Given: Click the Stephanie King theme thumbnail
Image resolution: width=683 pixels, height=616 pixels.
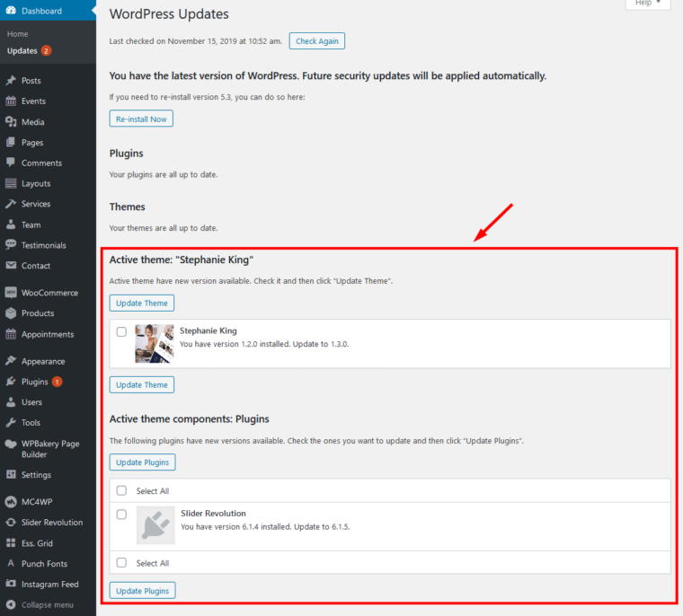Looking at the screenshot, I should [x=155, y=343].
